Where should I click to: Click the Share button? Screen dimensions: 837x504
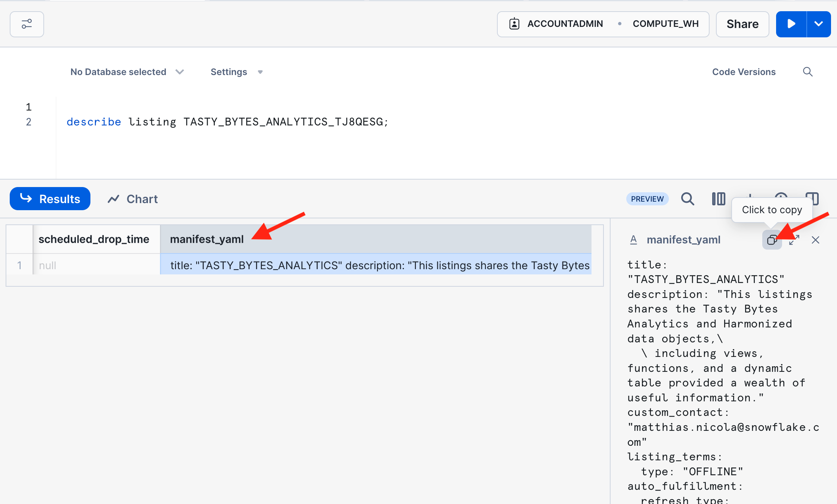coord(742,24)
